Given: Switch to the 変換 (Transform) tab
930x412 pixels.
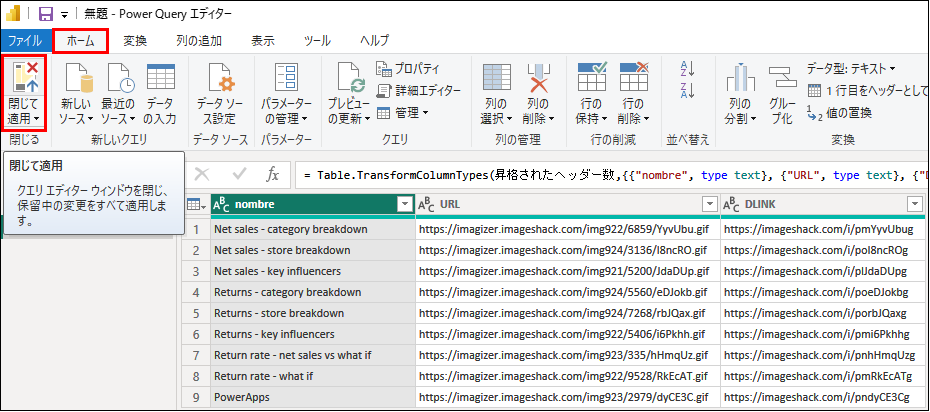Looking at the screenshot, I should tap(135, 41).
